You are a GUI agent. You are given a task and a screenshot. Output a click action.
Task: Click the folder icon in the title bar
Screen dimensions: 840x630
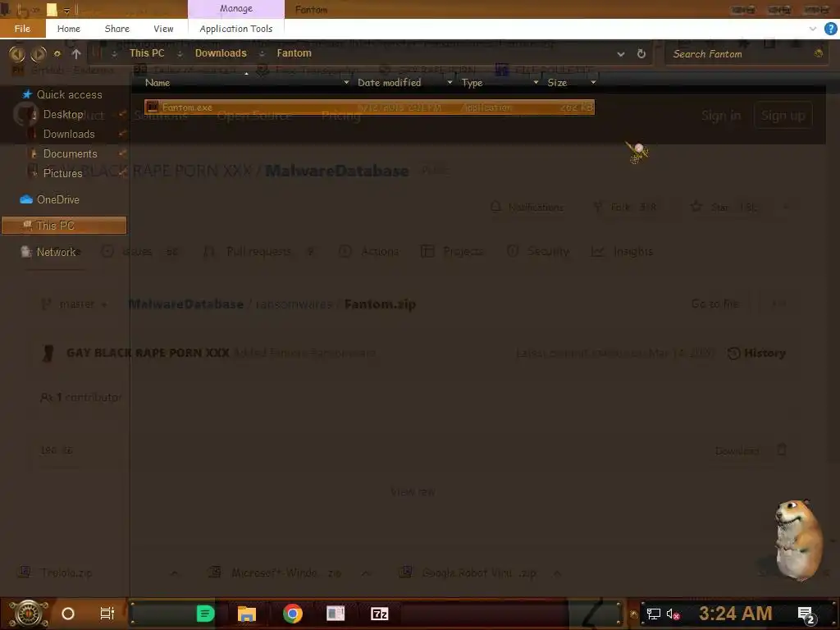[52, 10]
